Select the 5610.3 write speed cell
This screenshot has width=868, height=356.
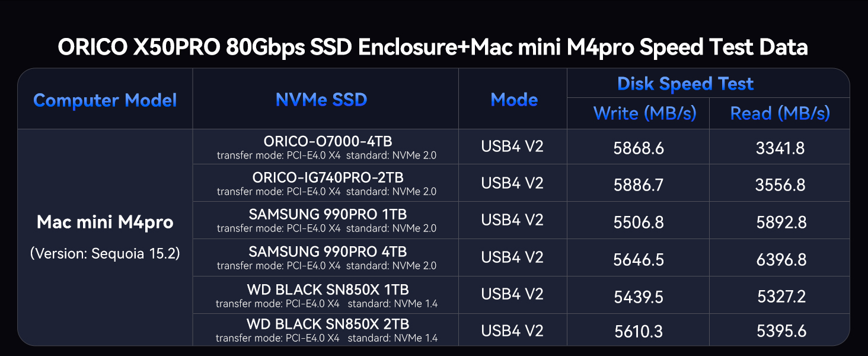pyautogui.click(x=639, y=331)
